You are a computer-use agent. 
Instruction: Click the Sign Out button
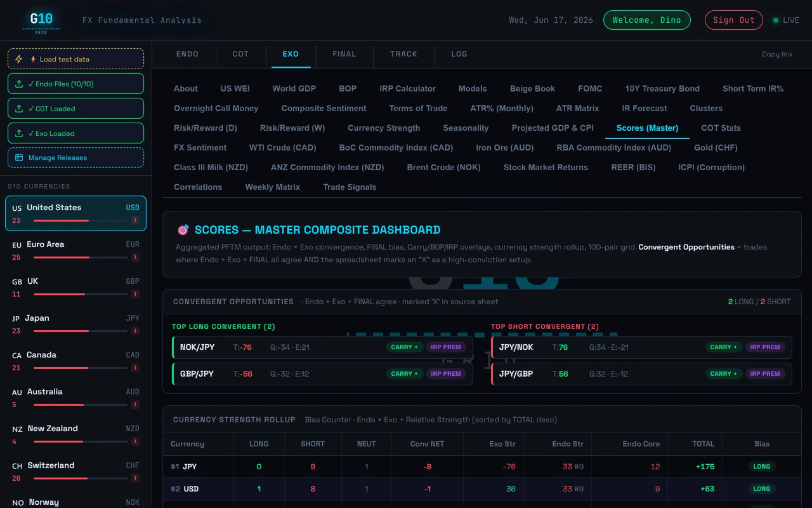[734, 20]
